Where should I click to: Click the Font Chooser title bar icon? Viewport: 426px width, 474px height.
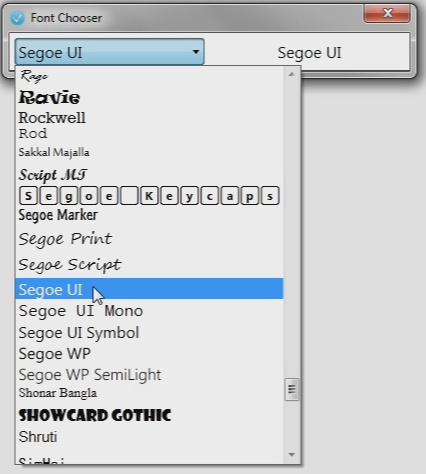coord(17,18)
